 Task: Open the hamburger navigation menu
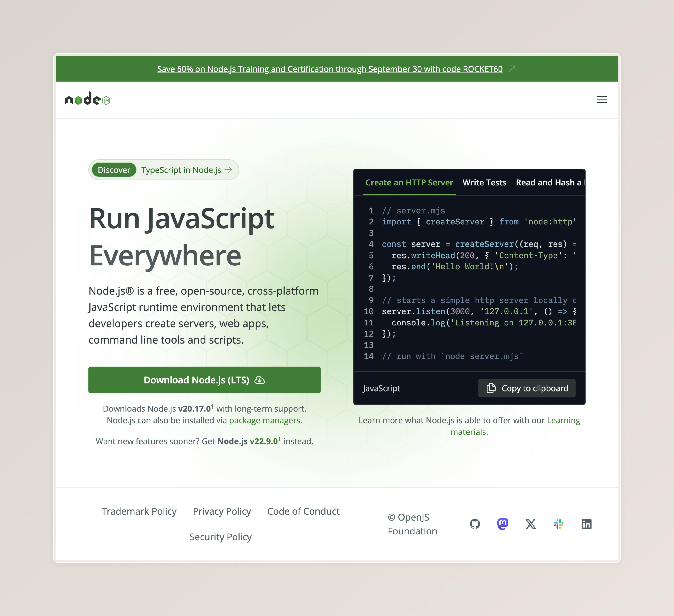601,100
